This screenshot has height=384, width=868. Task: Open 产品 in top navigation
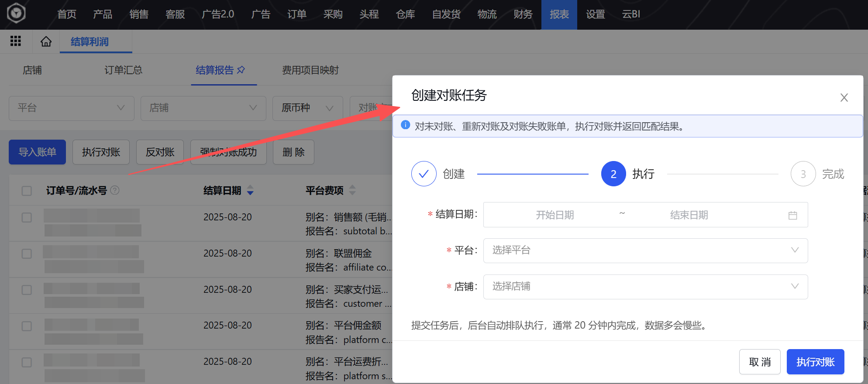[103, 14]
